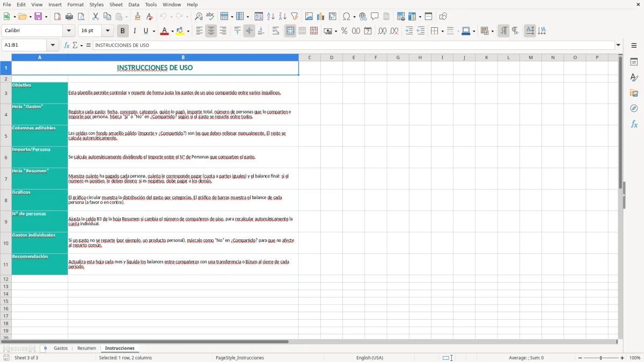Click the Instrucciones sheet tab
Viewport: 644px width, 362px height.
tap(120, 349)
